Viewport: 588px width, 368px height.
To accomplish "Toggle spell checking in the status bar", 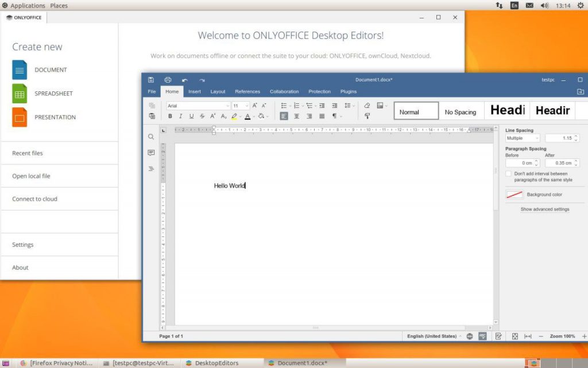I will click(x=482, y=336).
